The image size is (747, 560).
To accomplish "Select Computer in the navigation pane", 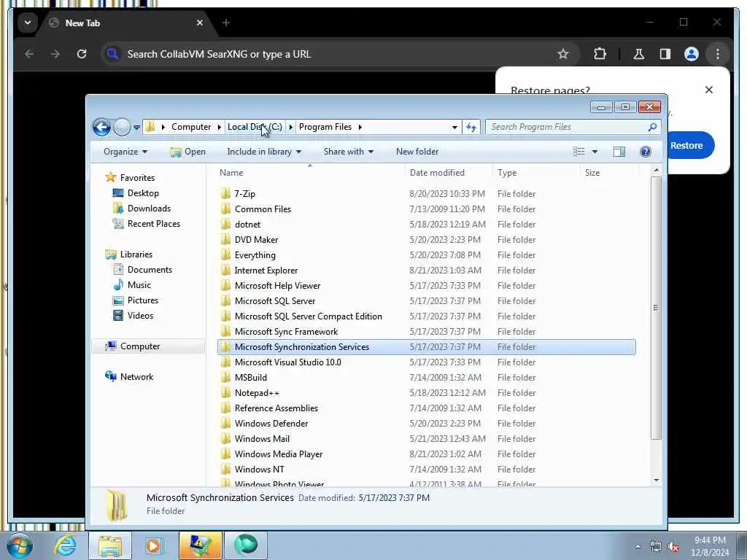I will 140,346.
